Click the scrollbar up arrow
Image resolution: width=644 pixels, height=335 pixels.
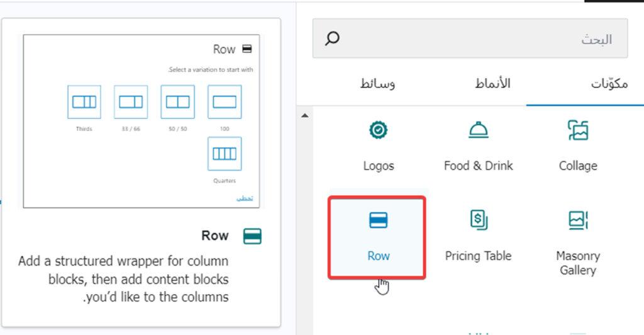click(305, 116)
